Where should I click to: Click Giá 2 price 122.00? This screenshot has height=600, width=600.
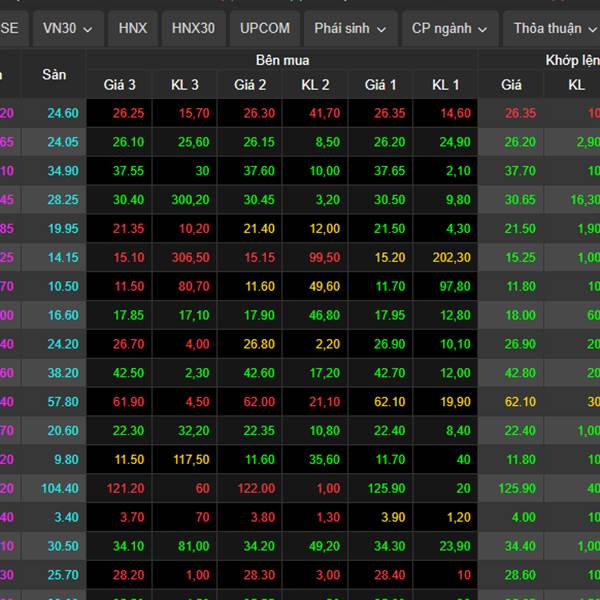pyautogui.click(x=256, y=488)
